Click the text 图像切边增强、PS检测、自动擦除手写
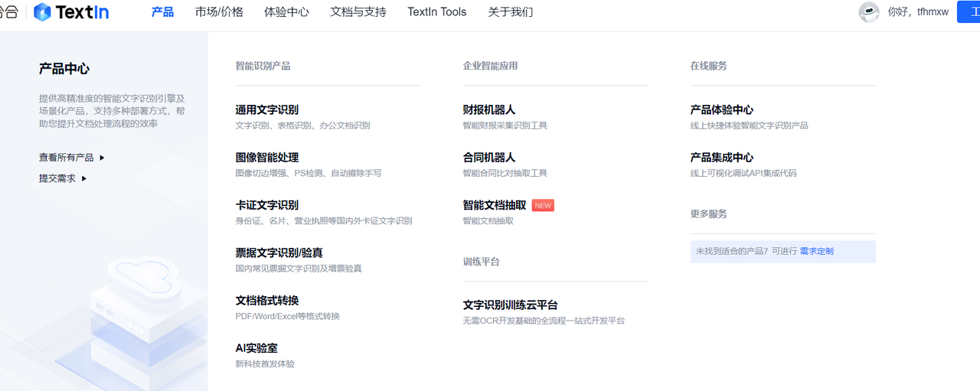This screenshot has width=980, height=391. click(309, 173)
